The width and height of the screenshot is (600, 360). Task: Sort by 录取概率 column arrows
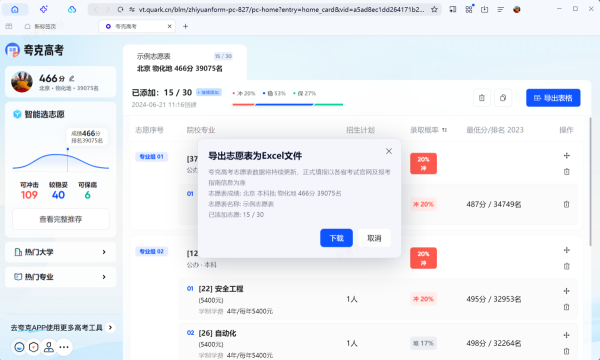click(x=444, y=130)
